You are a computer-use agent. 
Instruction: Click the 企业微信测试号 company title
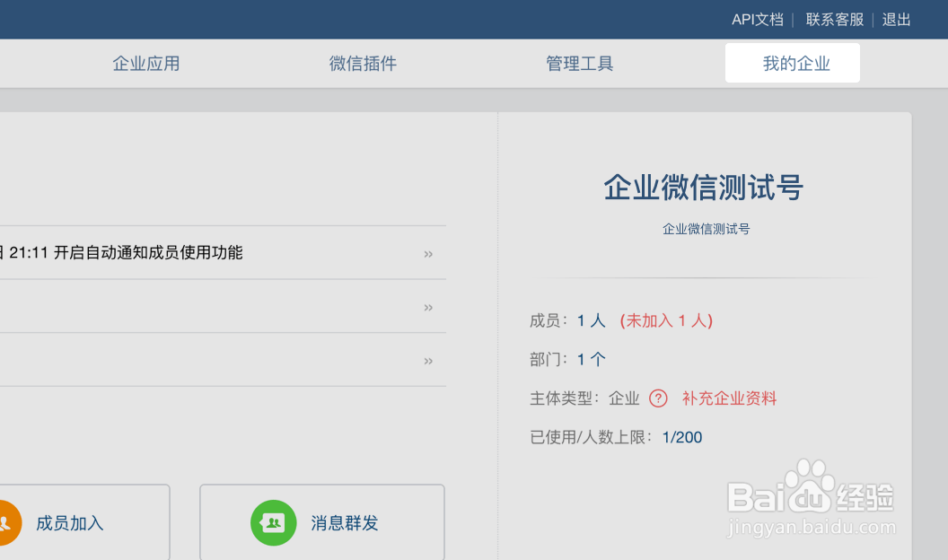(703, 188)
